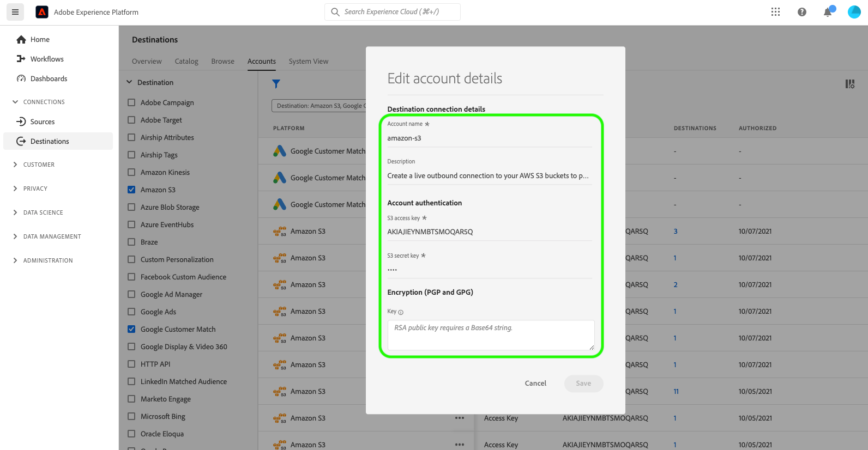The height and width of the screenshot is (450, 868).
Task: Click the Sources icon in sidebar
Action: coord(21,121)
